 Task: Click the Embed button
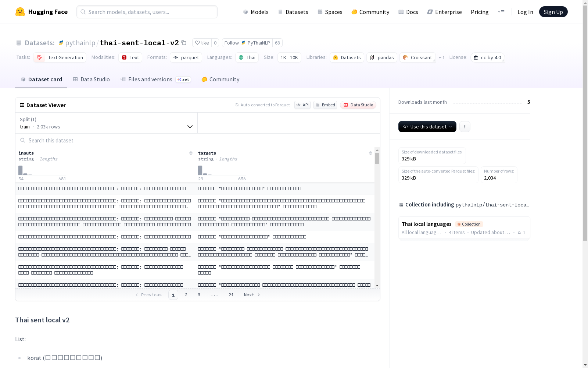click(325, 105)
